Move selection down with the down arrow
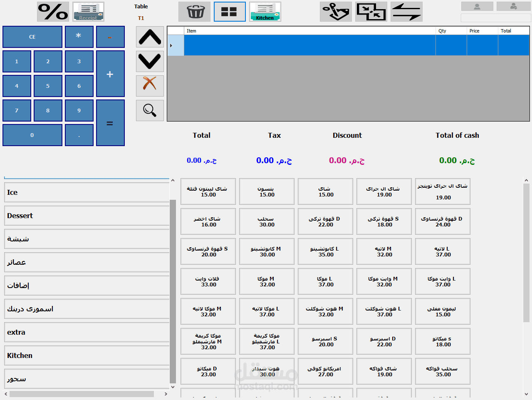Screen dimensions: 532x400 click(x=150, y=62)
